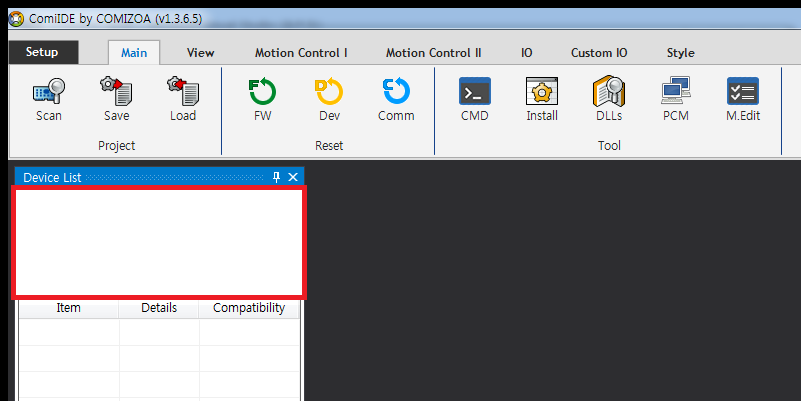Switch to the Style tab
Screen dimensions: 801x401
(x=680, y=53)
